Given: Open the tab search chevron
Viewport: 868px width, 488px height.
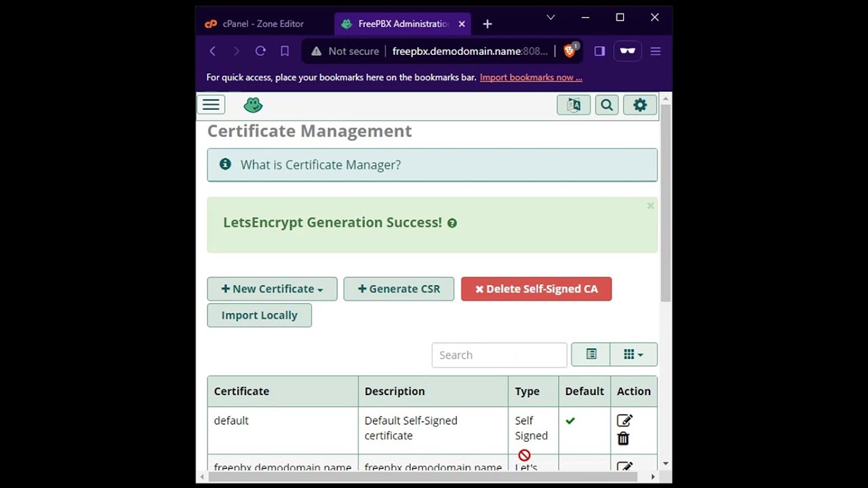Looking at the screenshot, I should tap(551, 17).
